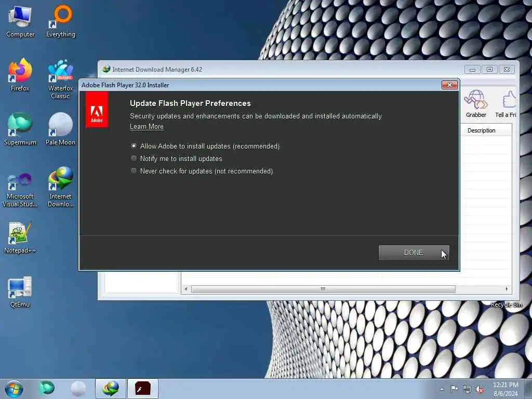The width and height of the screenshot is (532, 399).
Task: Switch to Flash installer taskbar button
Action: (x=143, y=389)
